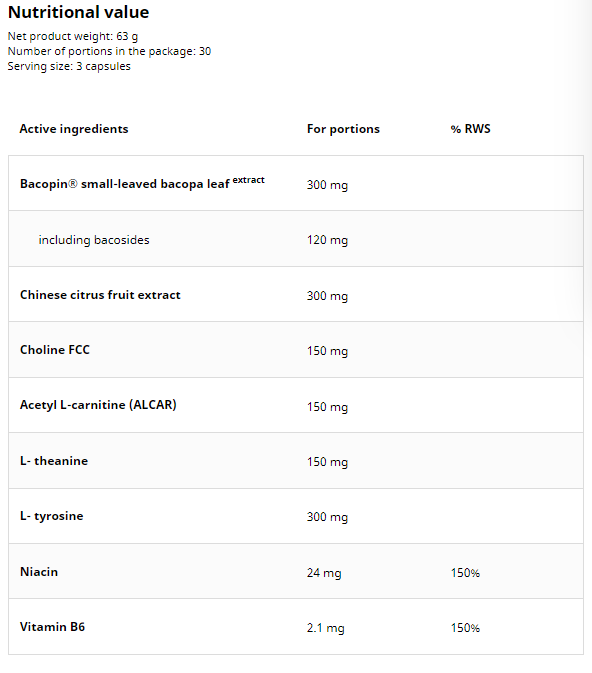Click the Net product weight: 63 g text
Image resolution: width=592 pixels, height=673 pixels.
(x=73, y=36)
